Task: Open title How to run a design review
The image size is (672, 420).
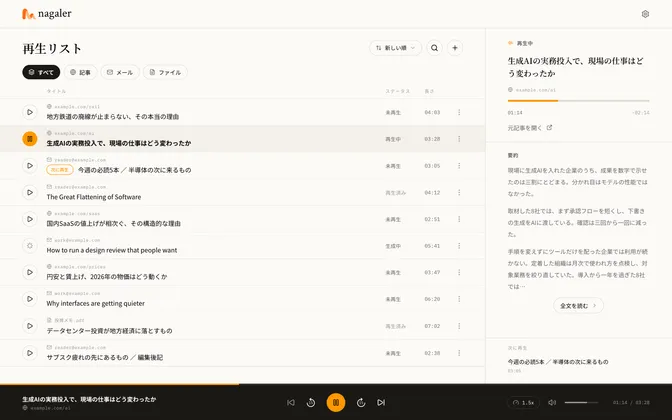Action: (x=111, y=250)
